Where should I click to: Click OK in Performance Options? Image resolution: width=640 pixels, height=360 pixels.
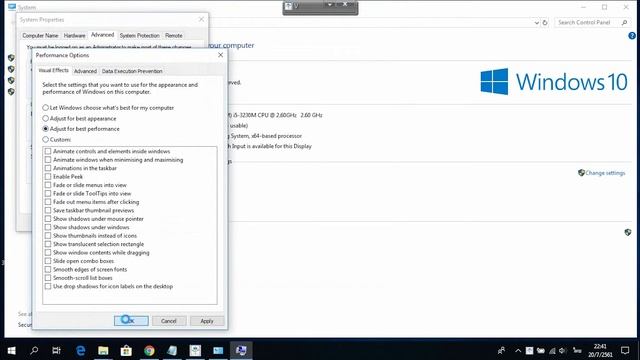click(131, 321)
